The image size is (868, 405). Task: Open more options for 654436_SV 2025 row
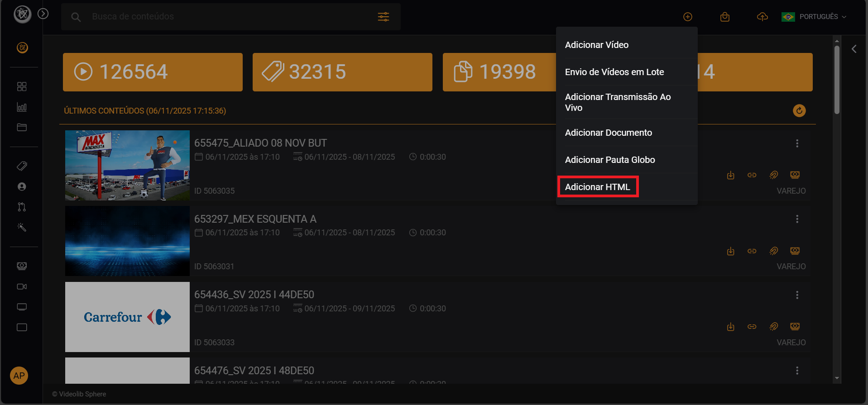click(797, 295)
